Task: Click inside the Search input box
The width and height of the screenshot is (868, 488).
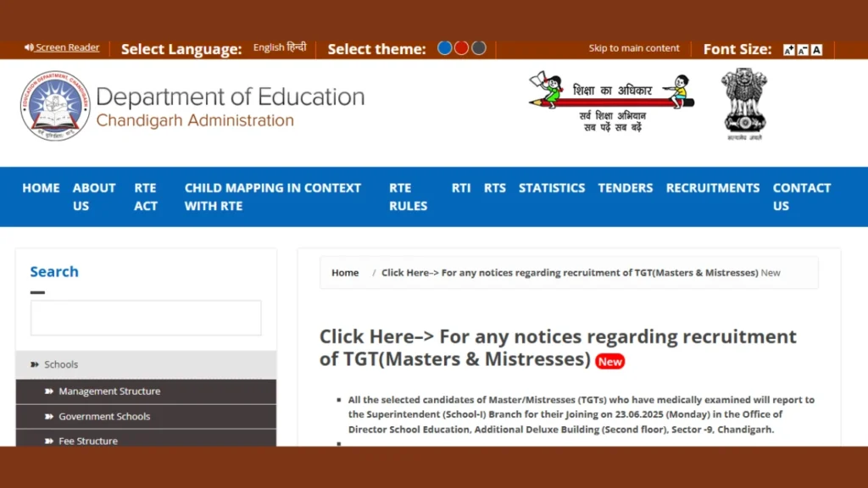Action: pyautogui.click(x=145, y=317)
